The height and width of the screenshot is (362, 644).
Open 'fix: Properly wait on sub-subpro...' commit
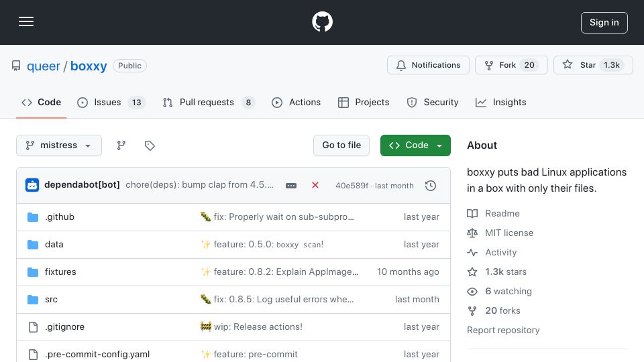point(277,217)
